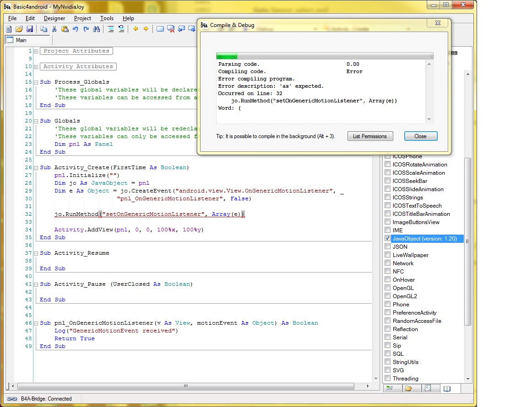Click Close in Compile & Debug dialog
Screen dimensions: 532x407
click(420, 136)
